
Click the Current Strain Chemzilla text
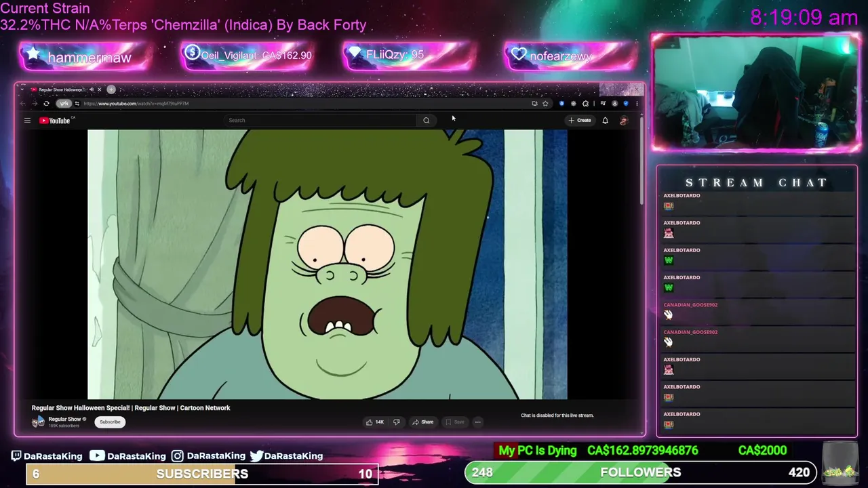click(x=183, y=17)
